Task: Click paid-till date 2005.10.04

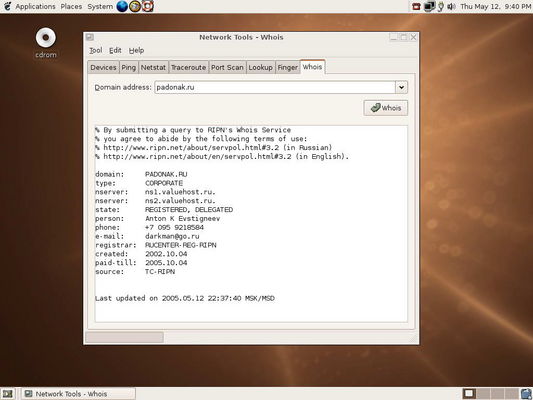Action: click(x=166, y=263)
